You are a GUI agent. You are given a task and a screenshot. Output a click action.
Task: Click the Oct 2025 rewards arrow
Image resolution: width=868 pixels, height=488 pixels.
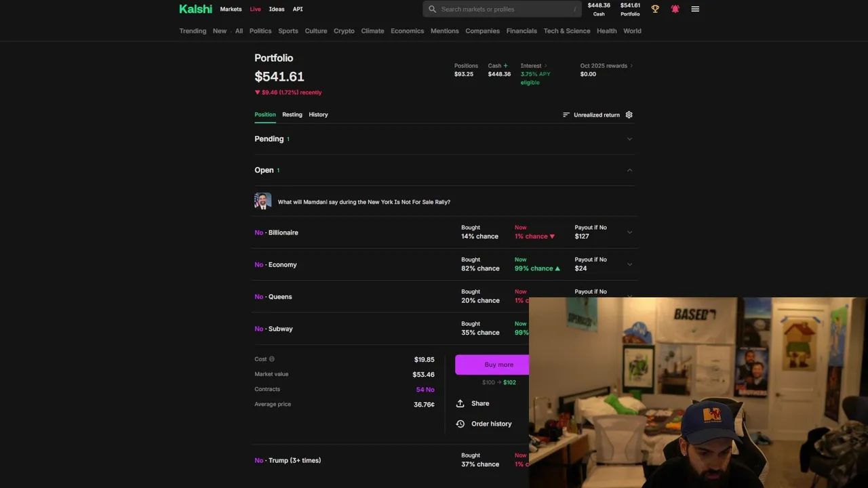(631, 66)
